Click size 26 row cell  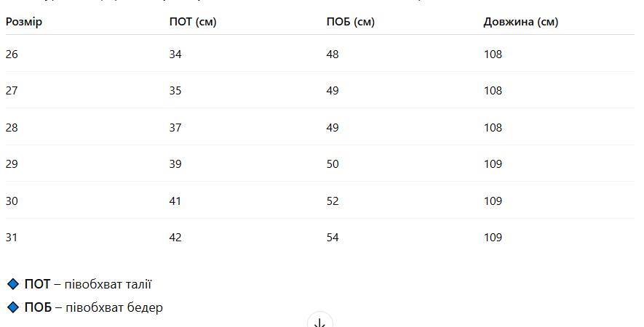coord(12,54)
